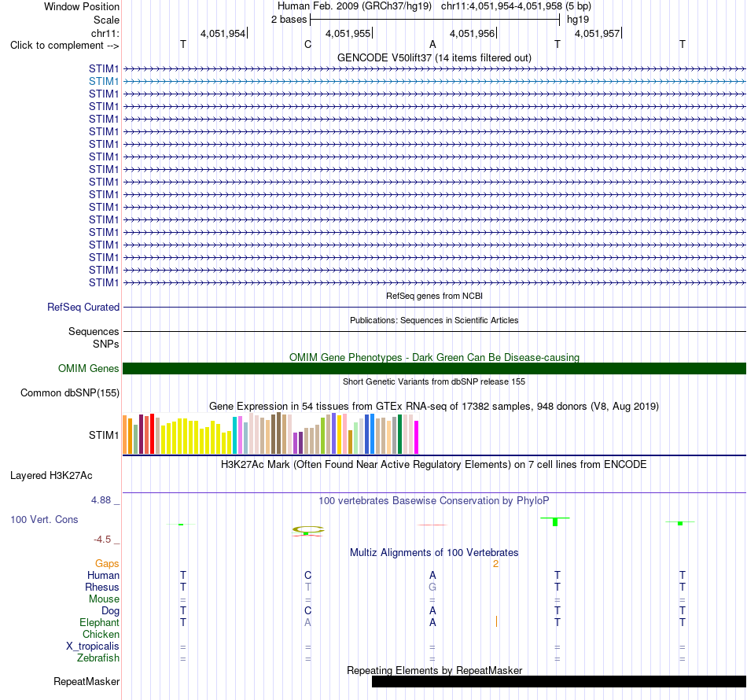This screenshot has width=747, height=700.
Task: Click the Human alignment row label
Action: point(103,575)
